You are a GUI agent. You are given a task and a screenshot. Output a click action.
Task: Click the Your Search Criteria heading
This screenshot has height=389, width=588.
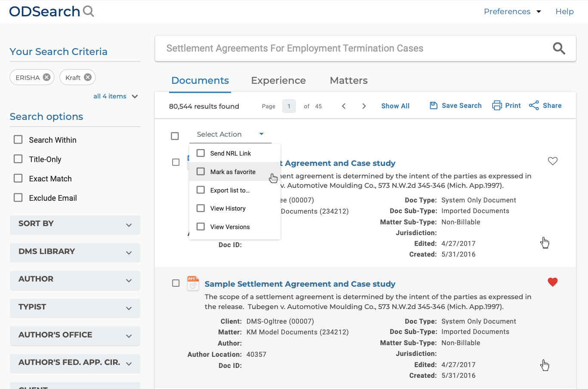click(58, 52)
